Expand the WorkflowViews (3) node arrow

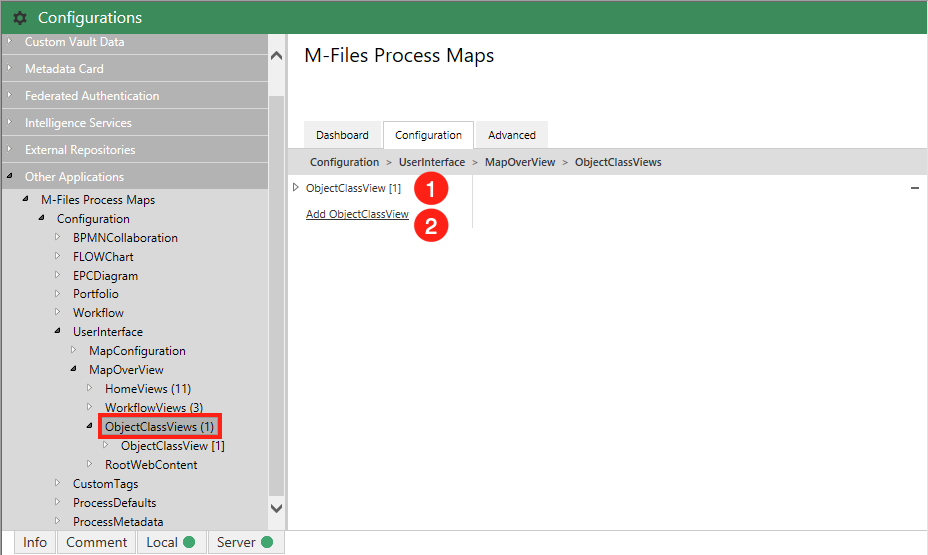coord(90,408)
